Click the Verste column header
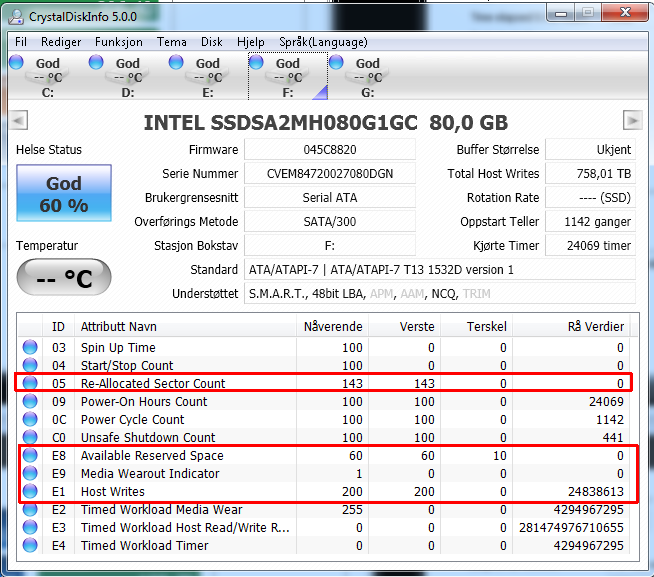Viewport: 654px width, 577px height. tap(405, 326)
